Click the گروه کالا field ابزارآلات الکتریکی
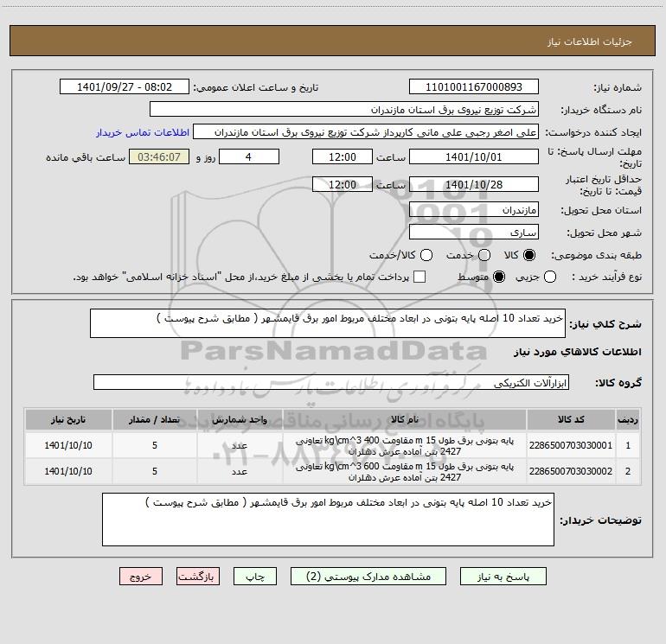The image size is (666, 644). (x=331, y=382)
